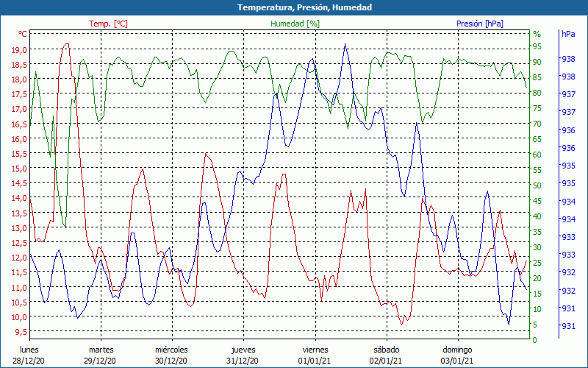Screen dimensions: 588x368
Task: Click the "10,0" temperature axis value
Action: click(x=21, y=316)
